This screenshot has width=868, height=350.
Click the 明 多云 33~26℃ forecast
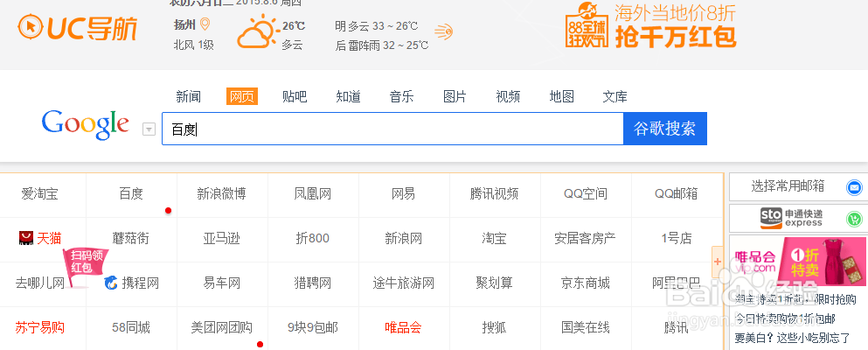click(377, 26)
